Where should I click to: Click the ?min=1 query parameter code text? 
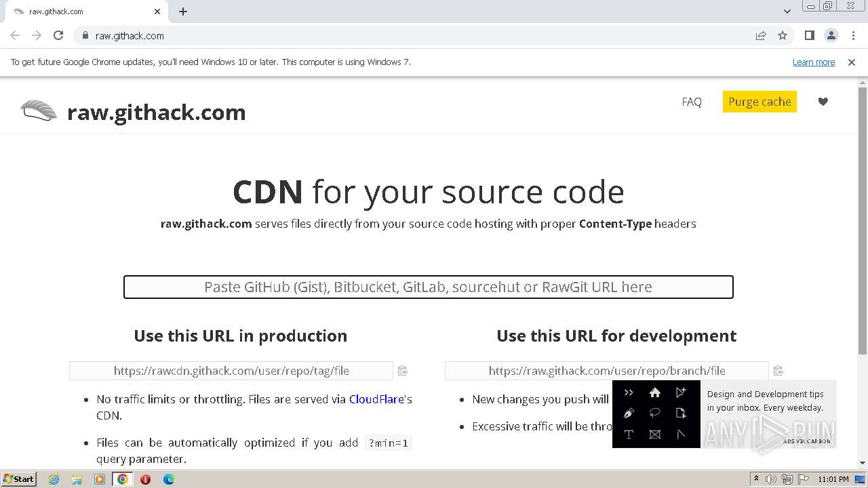388,443
